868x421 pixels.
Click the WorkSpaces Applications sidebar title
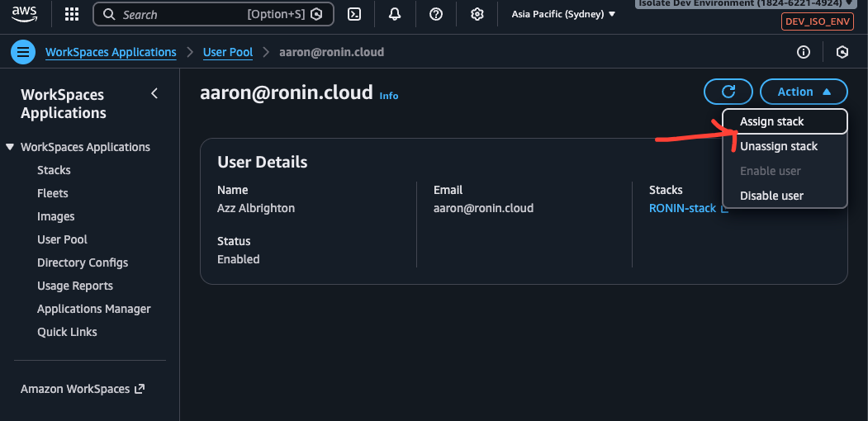coord(64,103)
